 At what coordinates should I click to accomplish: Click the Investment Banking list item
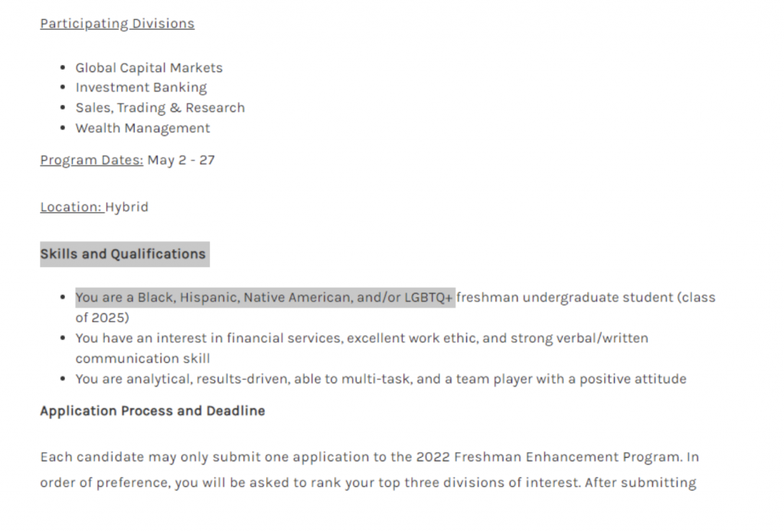(141, 87)
